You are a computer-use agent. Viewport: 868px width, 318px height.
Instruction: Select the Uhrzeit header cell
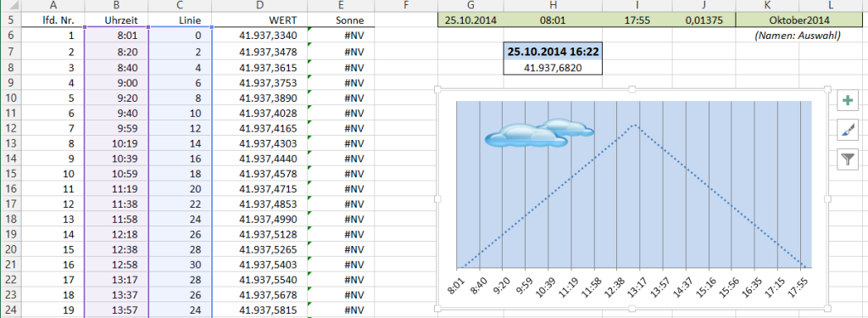(x=116, y=20)
